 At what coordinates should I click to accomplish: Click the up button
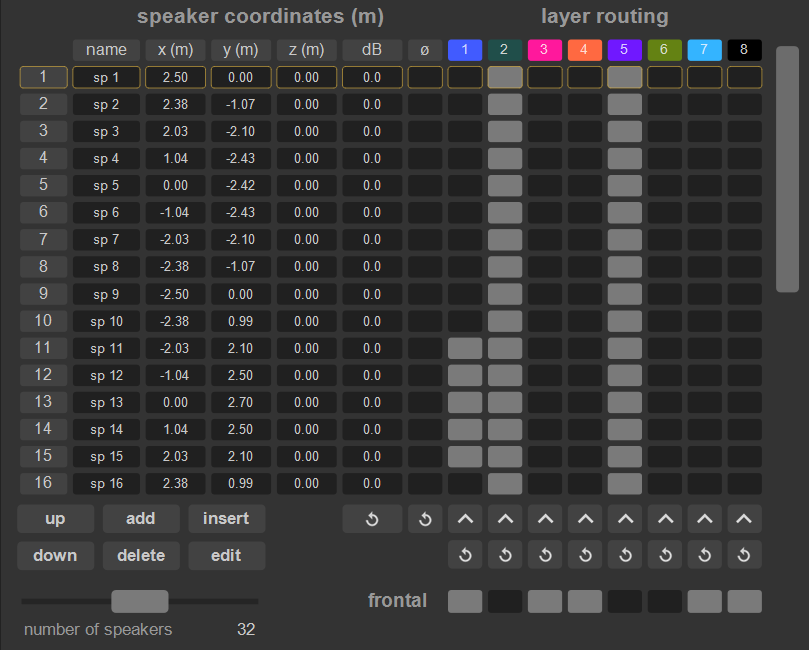56,518
